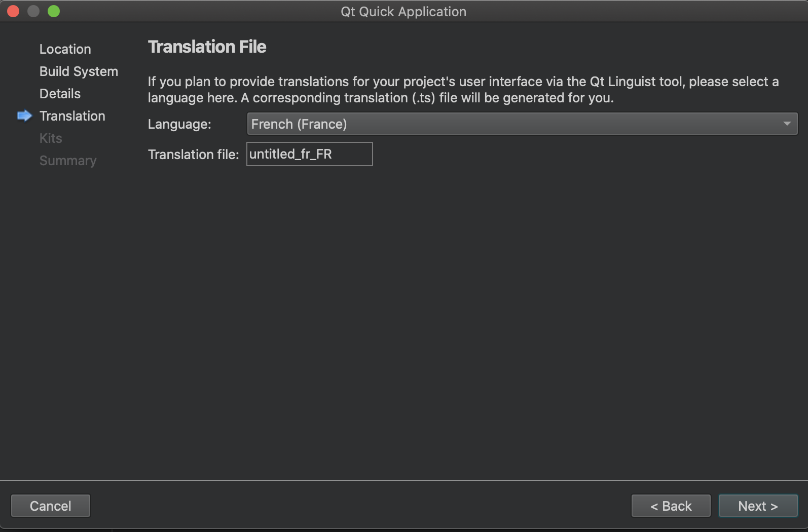The width and height of the screenshot is (808, 532).
Task: Select the Location step in sidebar
Action: (x=65, y=49)
